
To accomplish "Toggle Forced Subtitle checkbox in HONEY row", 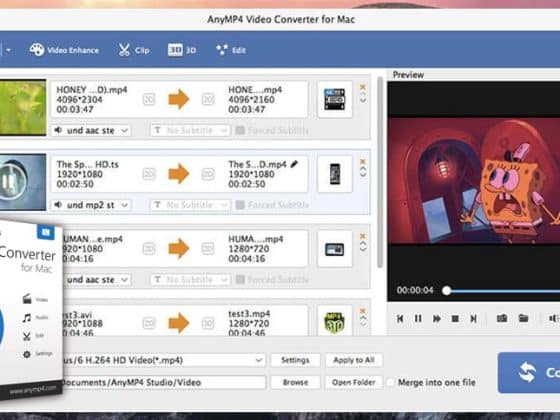I will 240,130.
